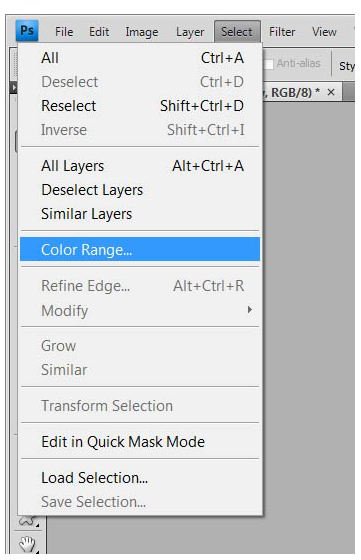Click the Photoshop Ps logo icon
The width and height of the screenshot is (361, 560).
[x=27, y=31]
